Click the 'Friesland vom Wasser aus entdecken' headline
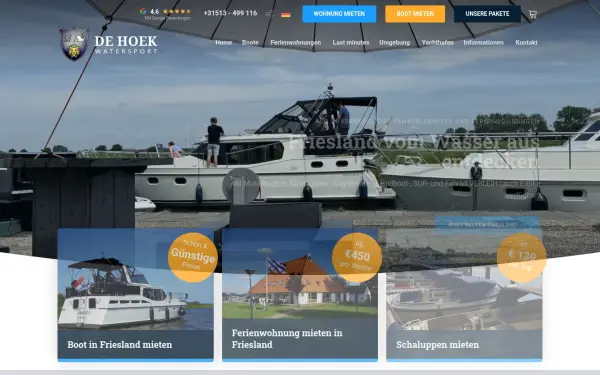This screenshot has height=375, width=600. (413, 152)
